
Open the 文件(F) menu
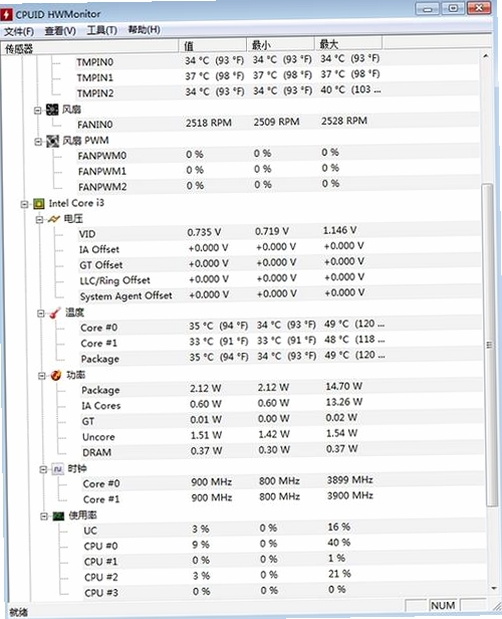(19, 31)
